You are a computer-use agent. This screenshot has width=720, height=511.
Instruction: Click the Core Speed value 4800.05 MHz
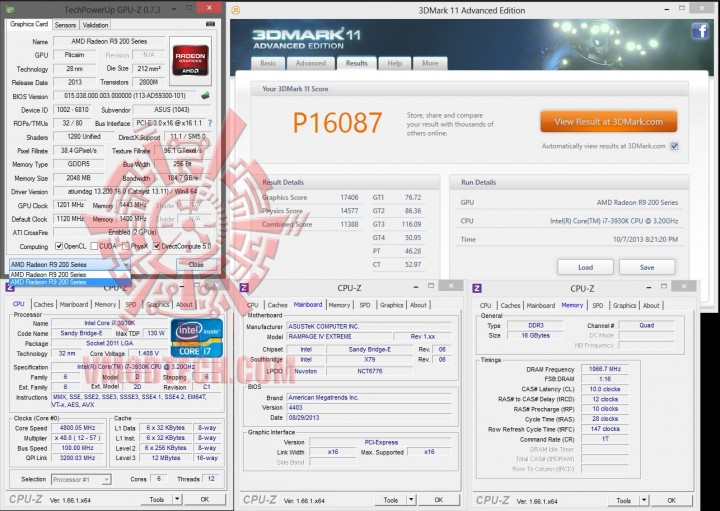click(77, 427)
